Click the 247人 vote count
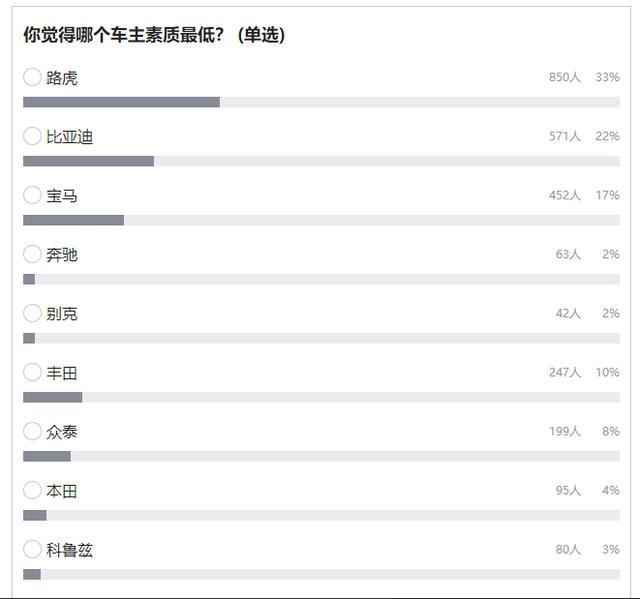The height and width of the screenshot is (599, 640). coord(564,373)
